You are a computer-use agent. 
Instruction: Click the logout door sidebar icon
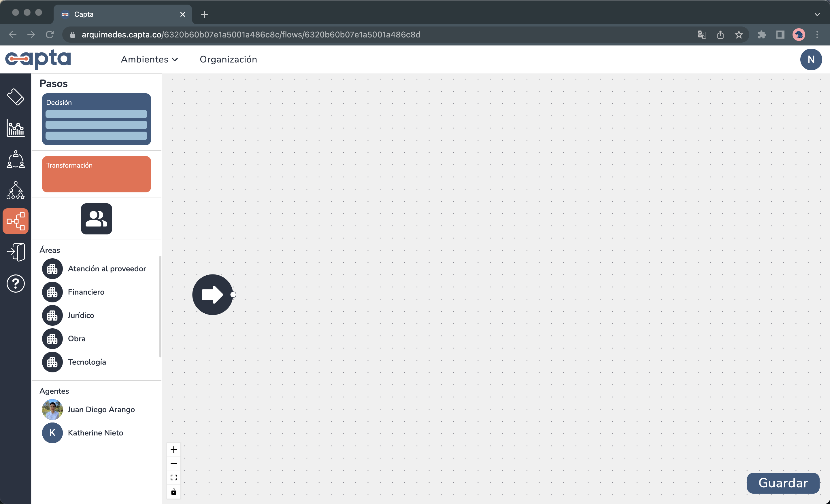pyautogui.click(x=16, y=252)
